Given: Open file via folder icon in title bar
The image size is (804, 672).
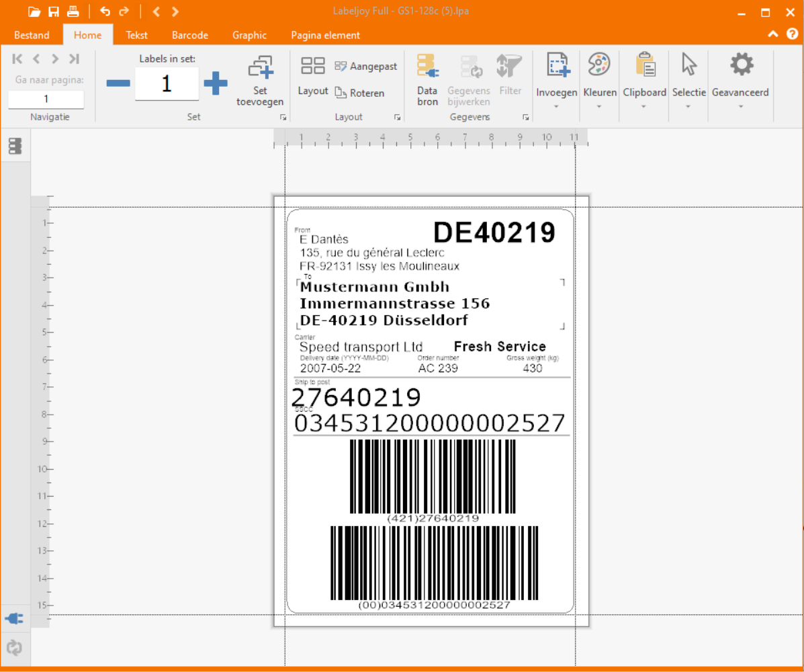Looking at the screenshot, I should pos(34,11).
